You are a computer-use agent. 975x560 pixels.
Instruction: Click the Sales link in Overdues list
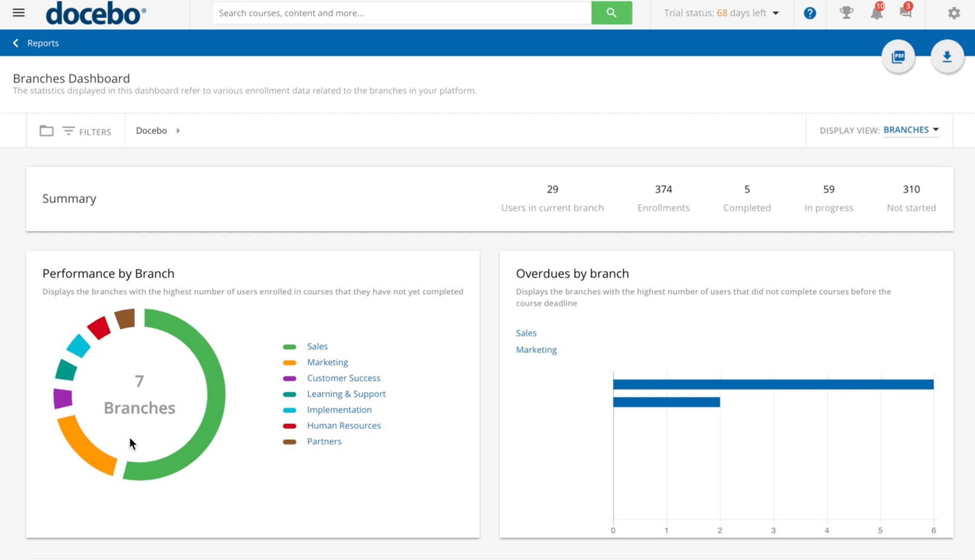(526, 333)
